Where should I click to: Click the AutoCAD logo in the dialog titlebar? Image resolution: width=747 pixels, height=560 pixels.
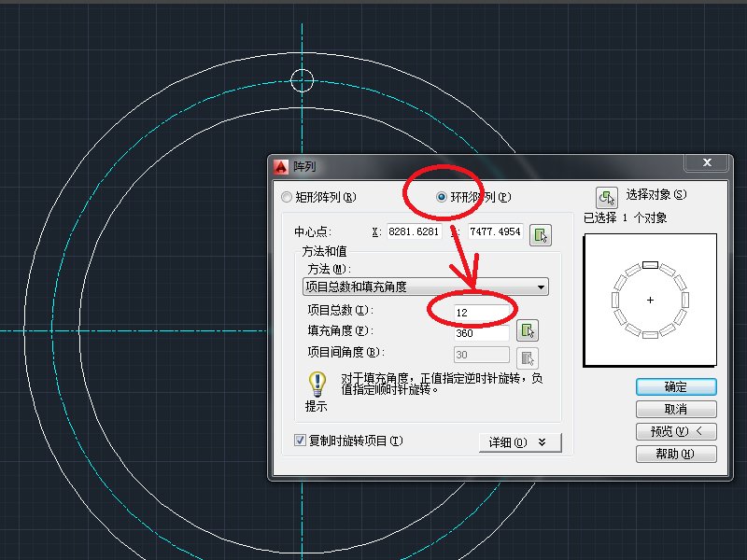click(279, 164)
